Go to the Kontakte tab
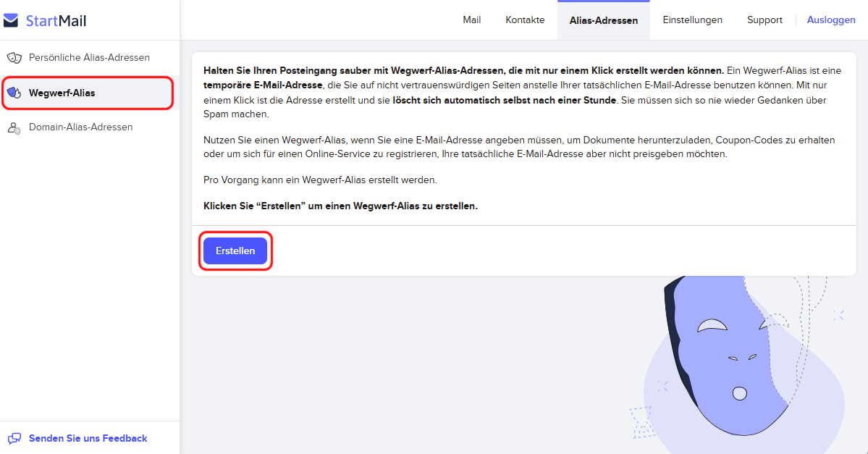 tap(525, 20)
